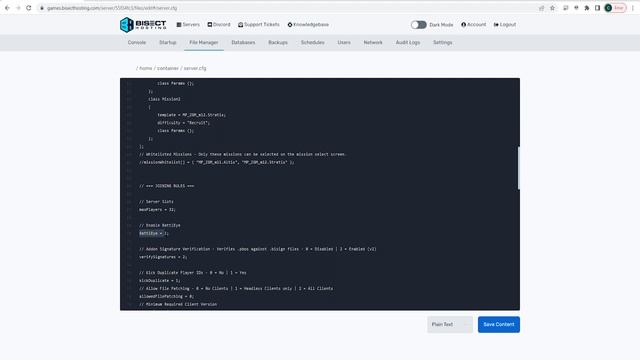Image resolution: width=640 pixels, height=360 pixels.
Task: Reload the page
Action: click(x=29, y=8)
